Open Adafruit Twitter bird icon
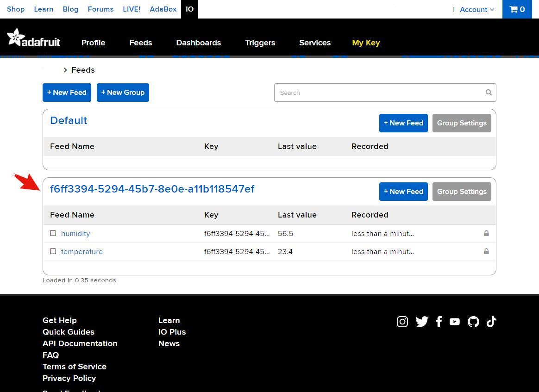Viewport: 539px width, 392px height. point(422,322)
